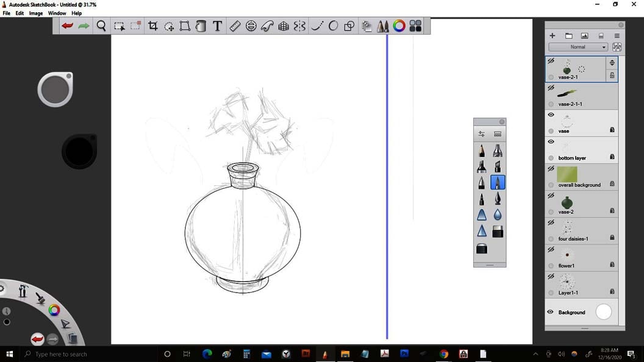The width and height of the screenshot is (644, 362).
Task: Open color wheel in the corner lagoon
Action: (54, 310)
